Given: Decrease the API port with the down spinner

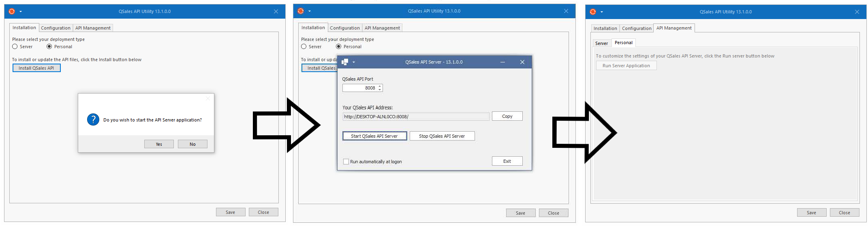Looking at the screenshot, I should pos(380,90).
